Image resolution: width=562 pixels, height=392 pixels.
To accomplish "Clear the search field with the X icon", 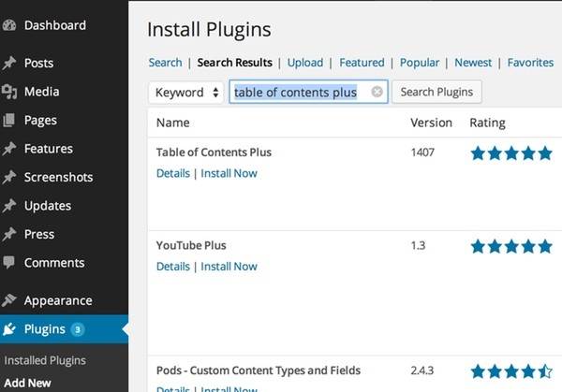I will coord(377,92).
